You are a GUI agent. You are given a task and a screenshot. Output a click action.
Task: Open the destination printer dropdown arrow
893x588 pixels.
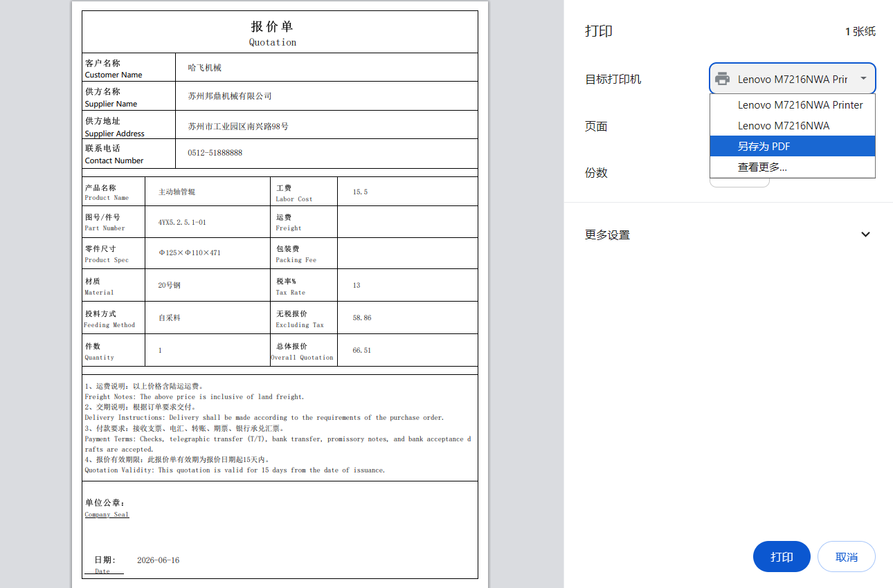point(863,79)
